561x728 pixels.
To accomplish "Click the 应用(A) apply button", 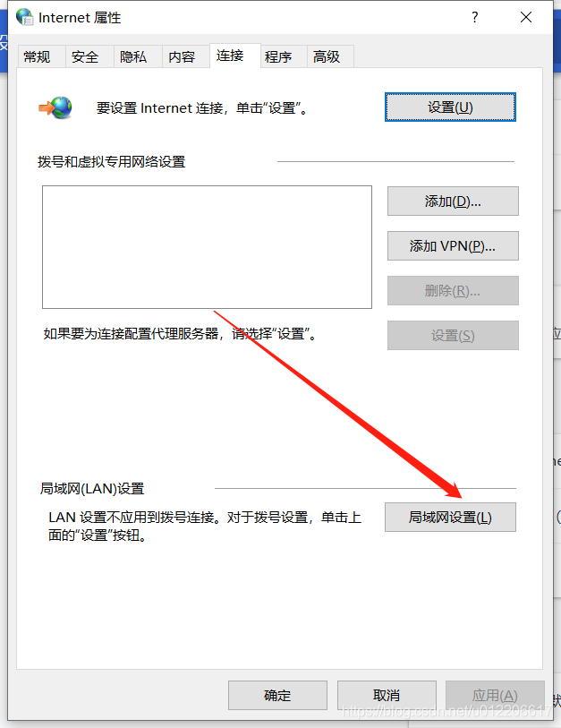I will click(495, 695).
